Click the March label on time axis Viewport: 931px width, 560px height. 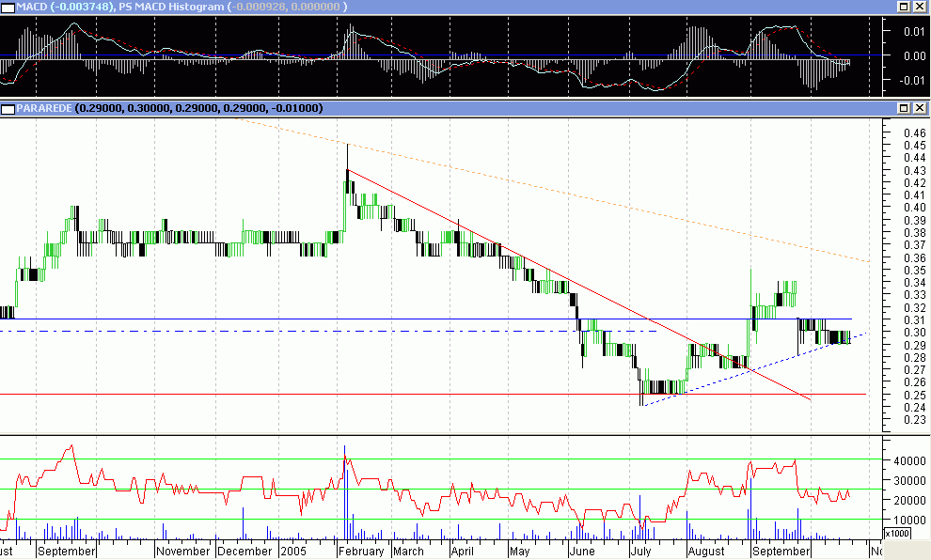click(x=408, y=552)
